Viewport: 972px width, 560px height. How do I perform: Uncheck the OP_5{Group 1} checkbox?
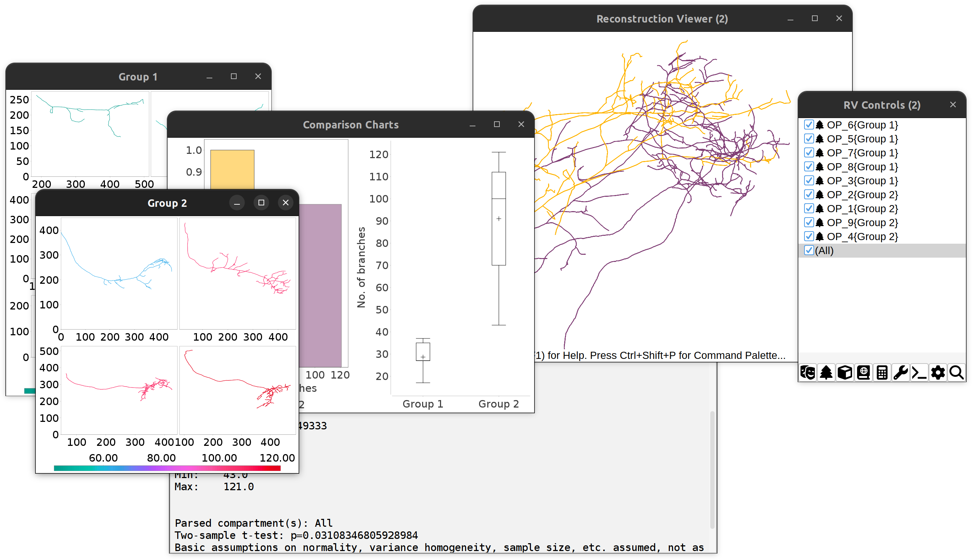coord(809,139)
